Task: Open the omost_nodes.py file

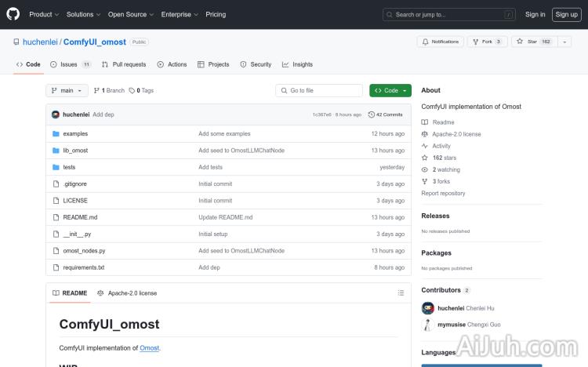Action: tap(84, 251)
